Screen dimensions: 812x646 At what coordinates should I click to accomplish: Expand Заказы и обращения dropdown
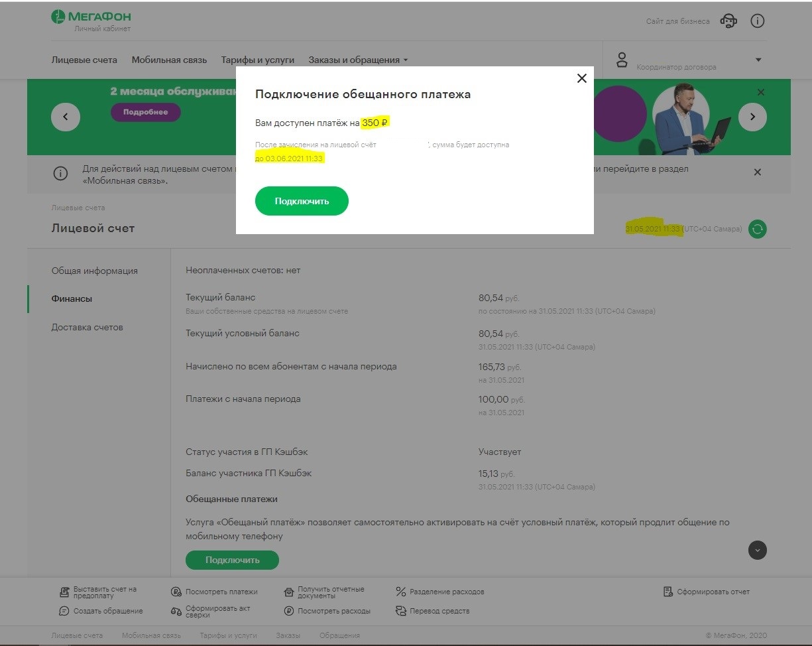358,60
